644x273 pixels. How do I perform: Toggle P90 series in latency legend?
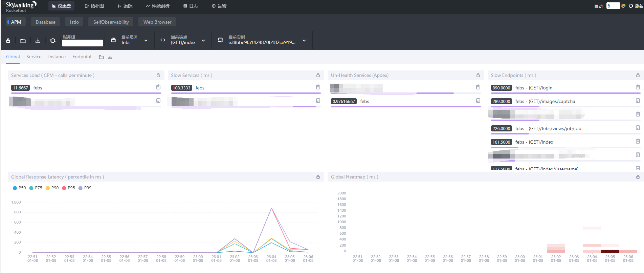click(x=52, y=188)
